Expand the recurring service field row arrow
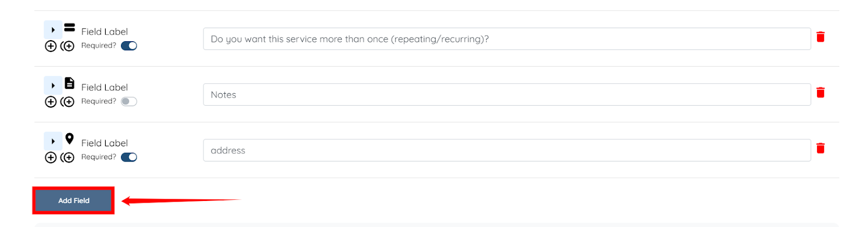Screen dimensions: 868x227 53,30
